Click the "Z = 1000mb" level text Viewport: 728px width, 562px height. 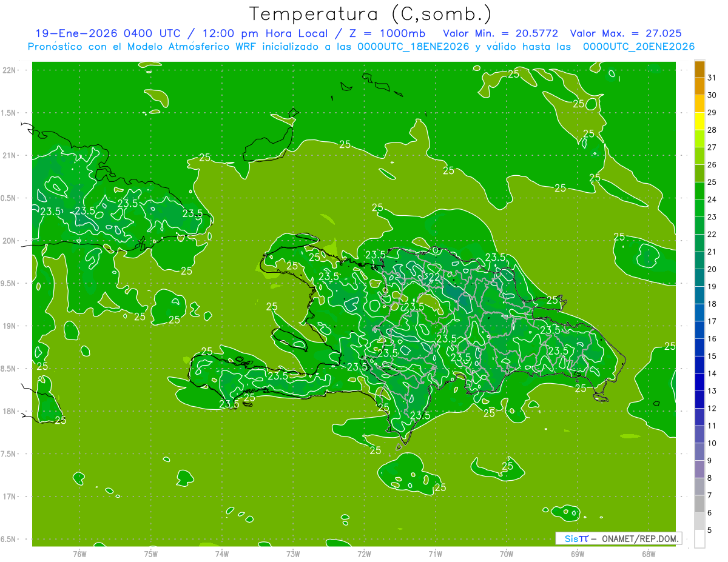[388, 33]
